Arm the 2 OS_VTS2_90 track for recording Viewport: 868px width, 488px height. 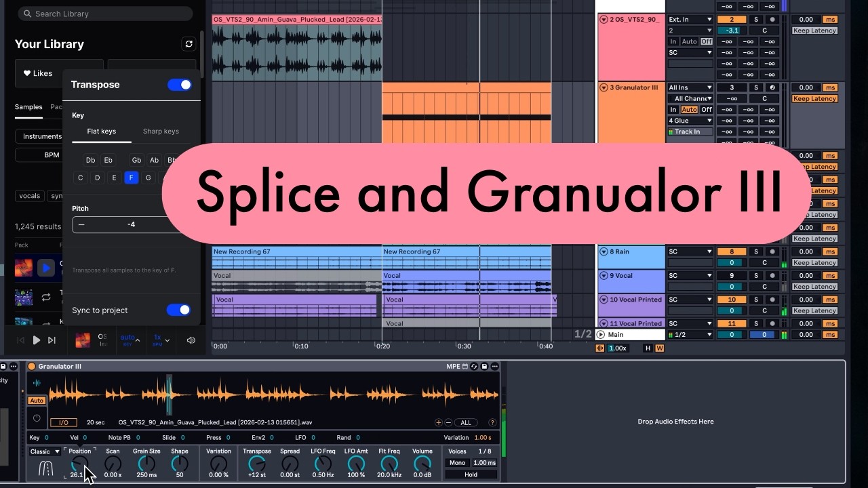(x=772, y=20)
